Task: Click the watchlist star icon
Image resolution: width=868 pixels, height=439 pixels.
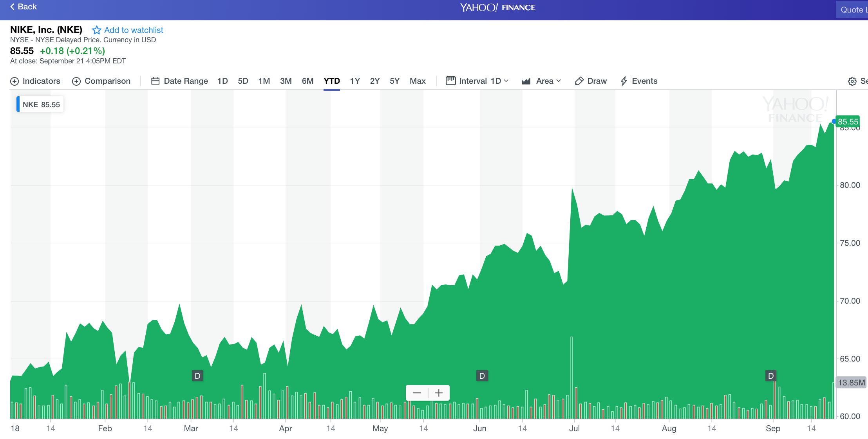Action: coord(96,30)
